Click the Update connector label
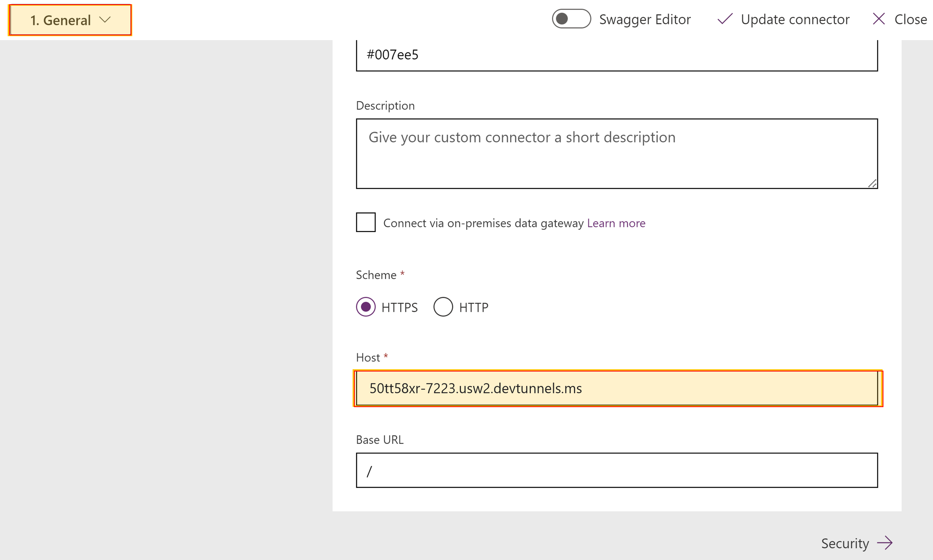Viewport: 933px width, 560px height. tap(795, 19)
